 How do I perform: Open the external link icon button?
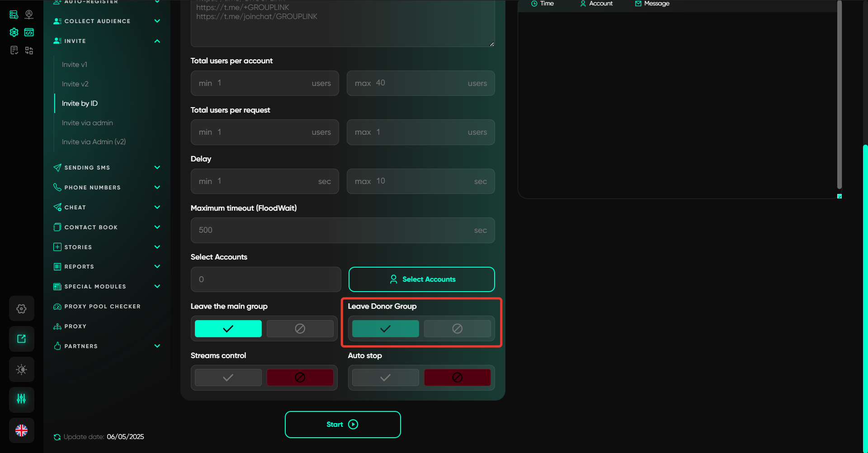(x=21, y=339)
